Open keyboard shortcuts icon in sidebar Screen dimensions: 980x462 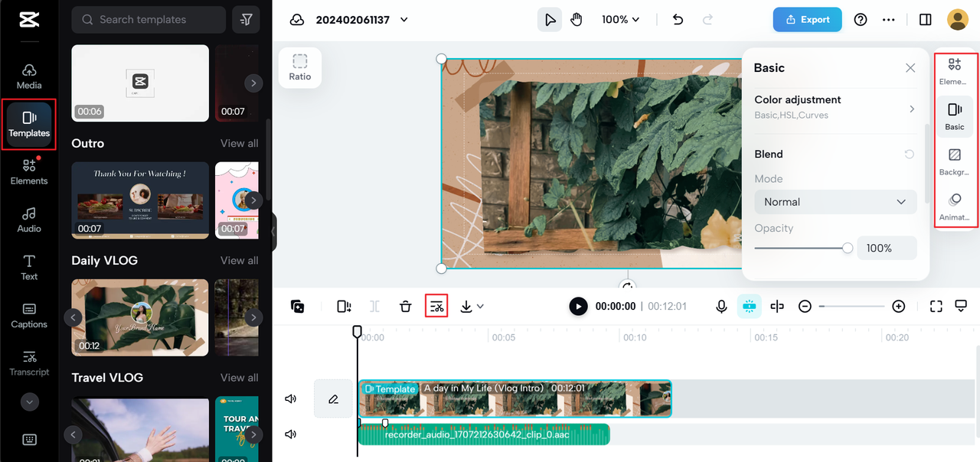click(29, 440)
